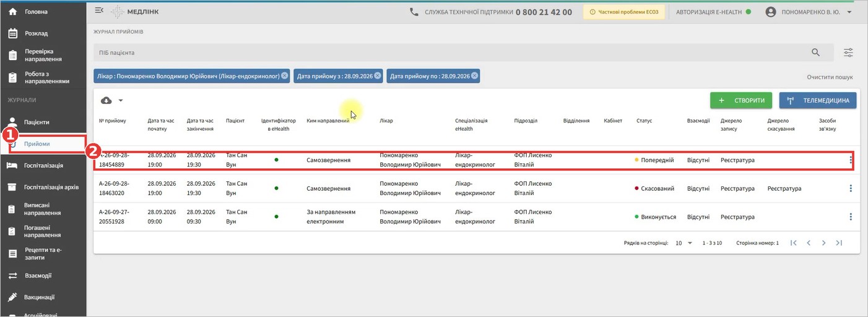Open the advanced filter settings icon
Viewport: 868px width, 317px height.
[x=849, y=53]
